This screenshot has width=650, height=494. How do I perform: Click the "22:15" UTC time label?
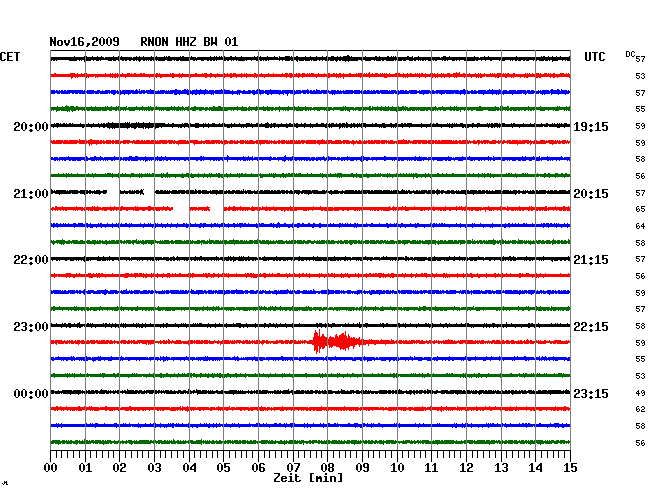pyautogui.click(x=591, y=327)
